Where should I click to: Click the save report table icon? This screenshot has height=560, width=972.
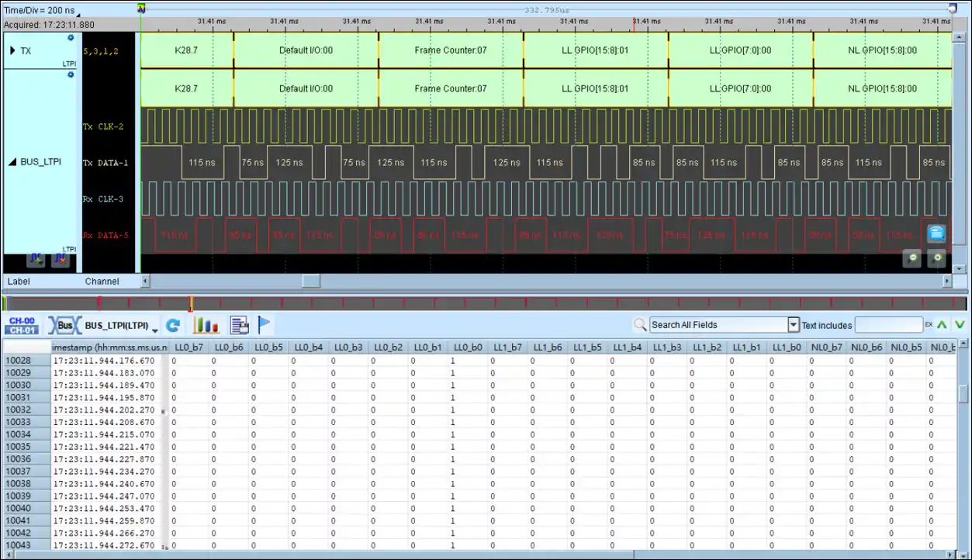(239, 326)
